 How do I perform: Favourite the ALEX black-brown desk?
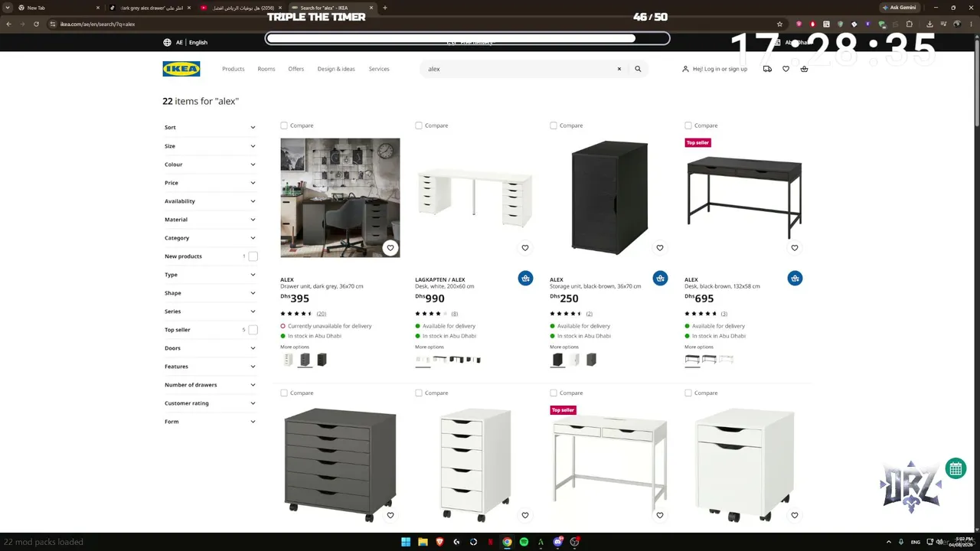795,248
